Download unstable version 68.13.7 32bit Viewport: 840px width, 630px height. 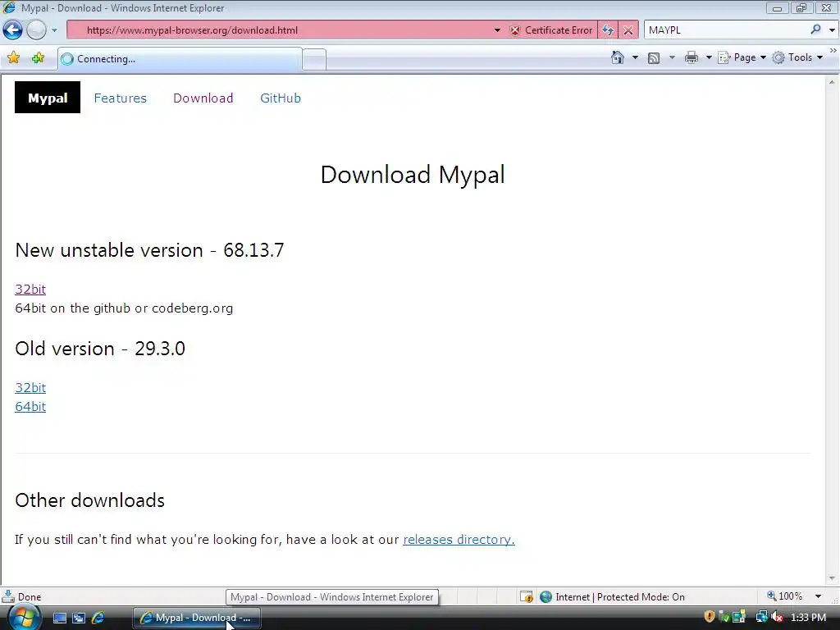point(30,290)
